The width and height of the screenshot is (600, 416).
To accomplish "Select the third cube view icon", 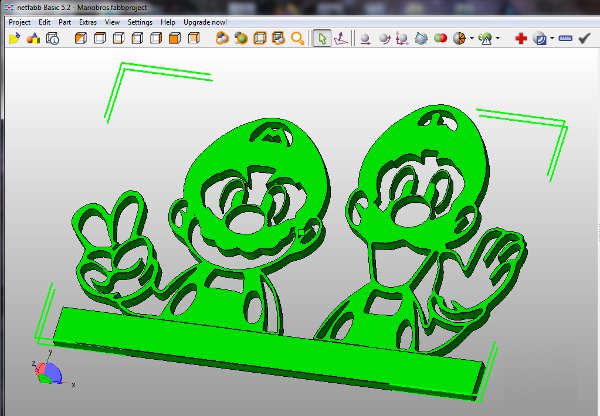I will click(119, 38).
